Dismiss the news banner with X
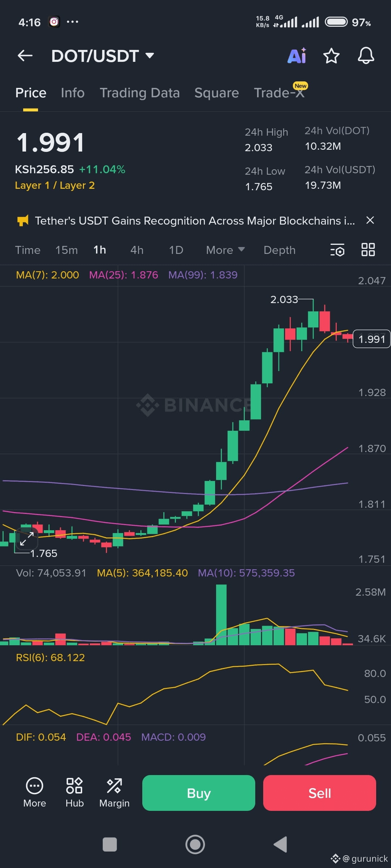 [370, 220]
